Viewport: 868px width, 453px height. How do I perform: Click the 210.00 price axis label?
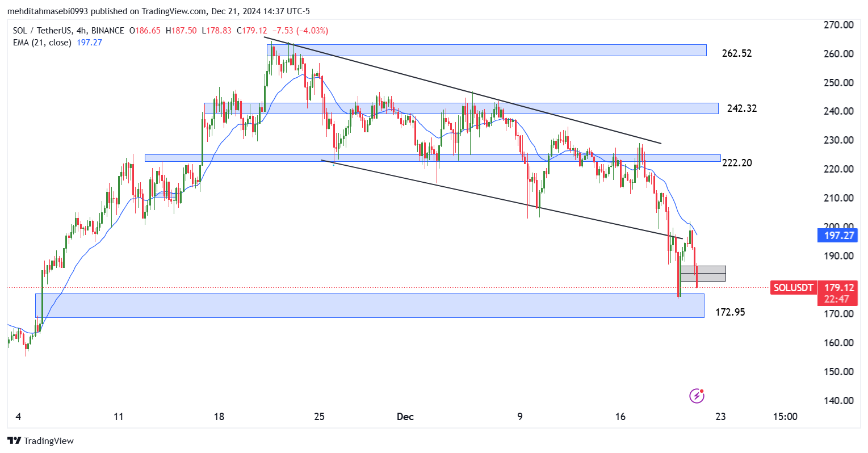pos(838,198)
